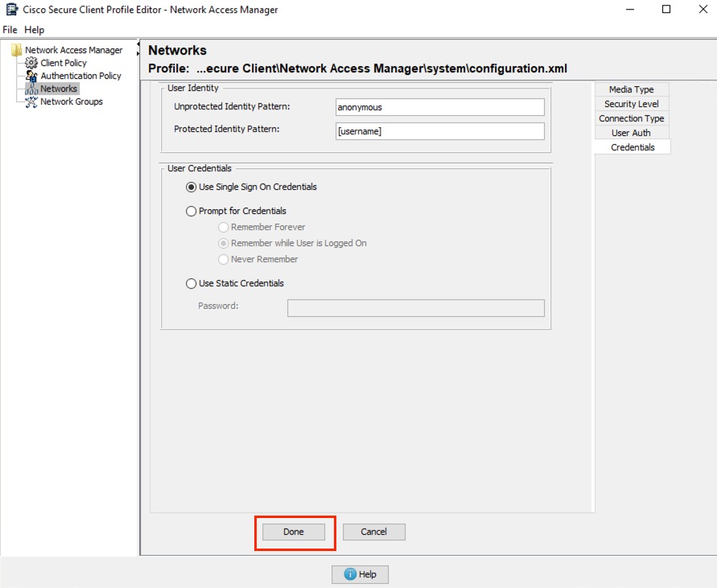Click the Done button
This screenshot has width=717, height=588.
pyautogui.click(x=293, y=532)
